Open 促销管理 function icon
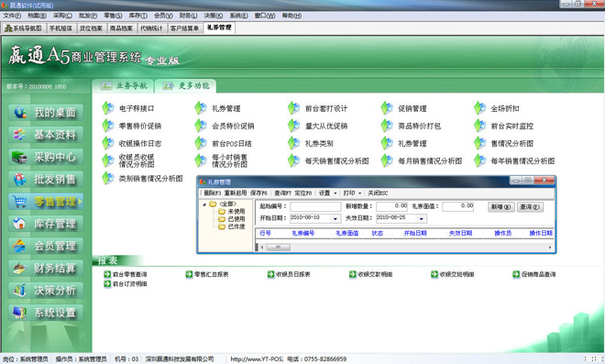This screenshot has height=364, width=605. click(387, 108)
